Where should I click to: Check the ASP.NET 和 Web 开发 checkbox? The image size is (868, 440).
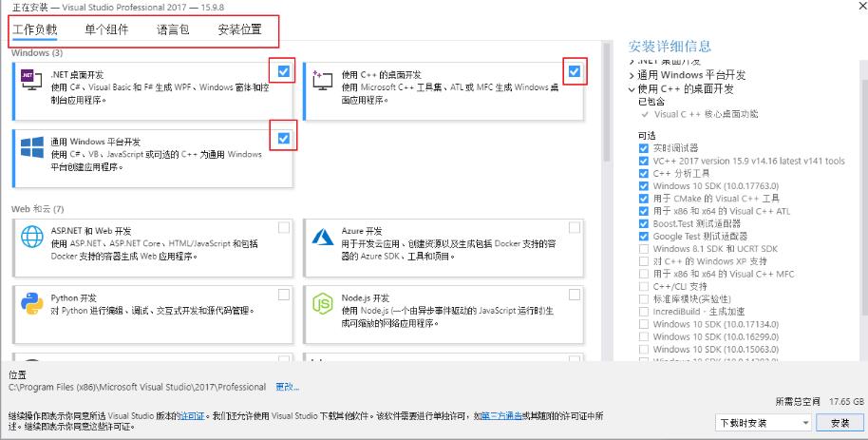click(x=283, y=227)
